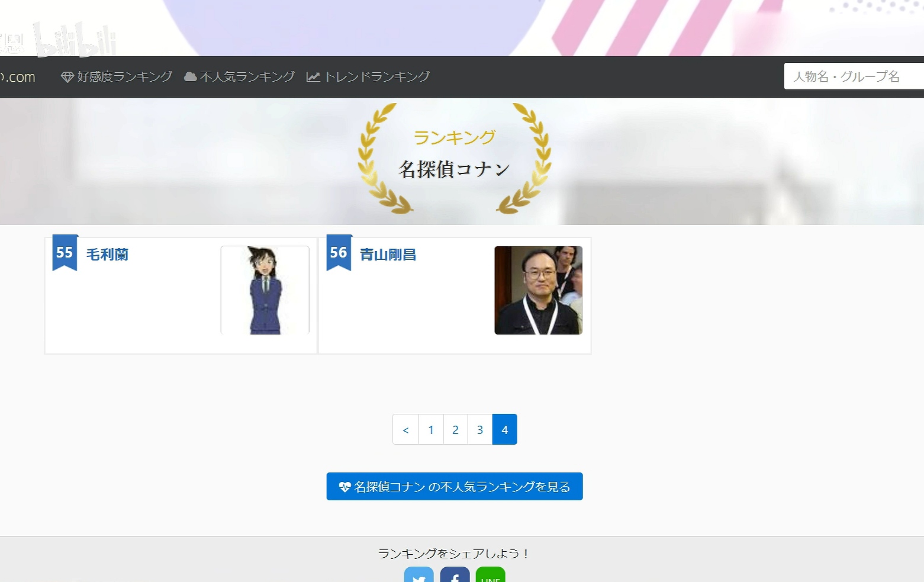
Task: Share the ranking via LINE
Action: tap(490, 574)
